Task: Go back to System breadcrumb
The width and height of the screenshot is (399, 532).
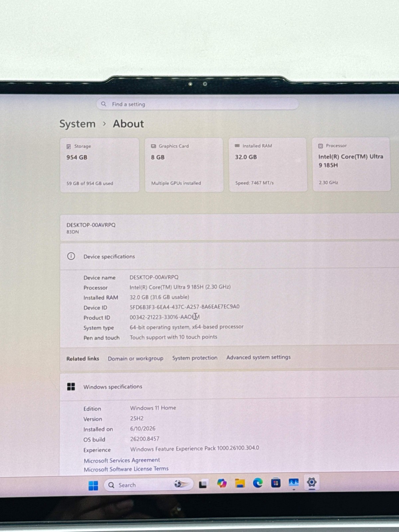Action: point(77,124)
